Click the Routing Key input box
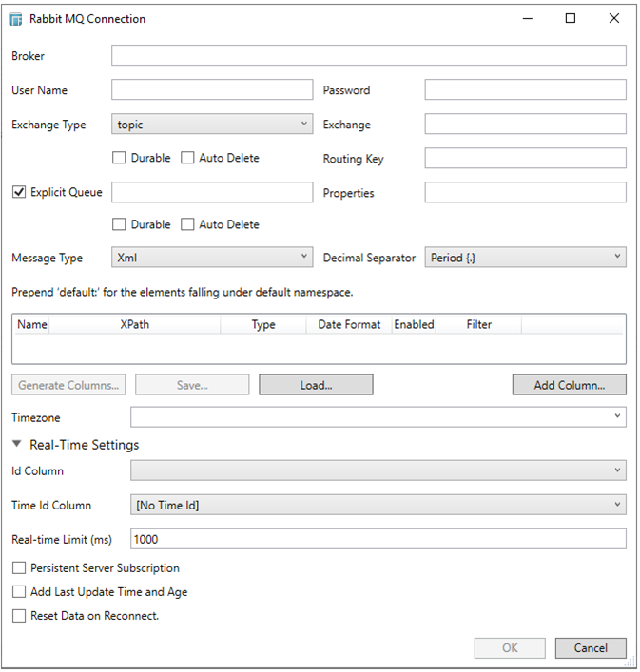Image resolution: width=640 pixels, height=672 pixels. pos(526,158)
